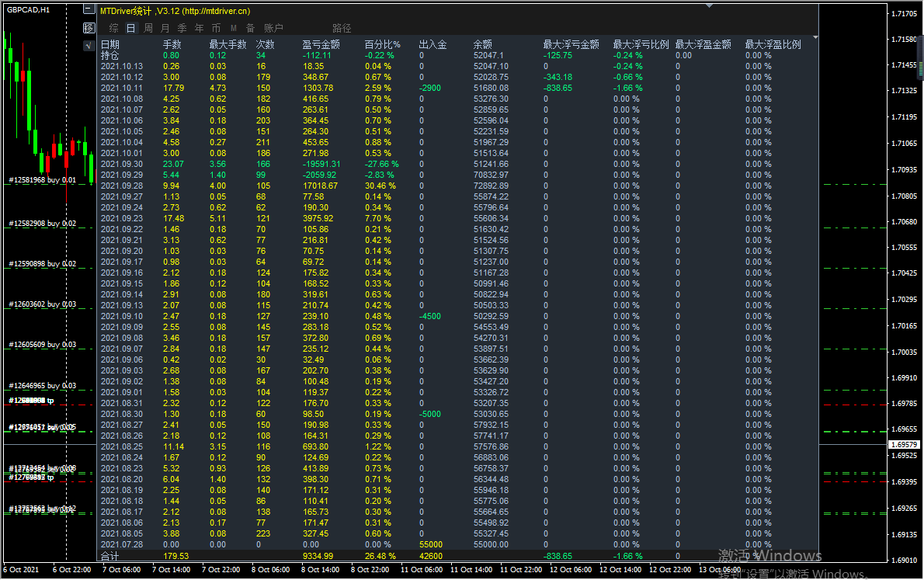Click the 9334.99 total profit value
Viewport: 924px width, 580px height.
point(318,556)
